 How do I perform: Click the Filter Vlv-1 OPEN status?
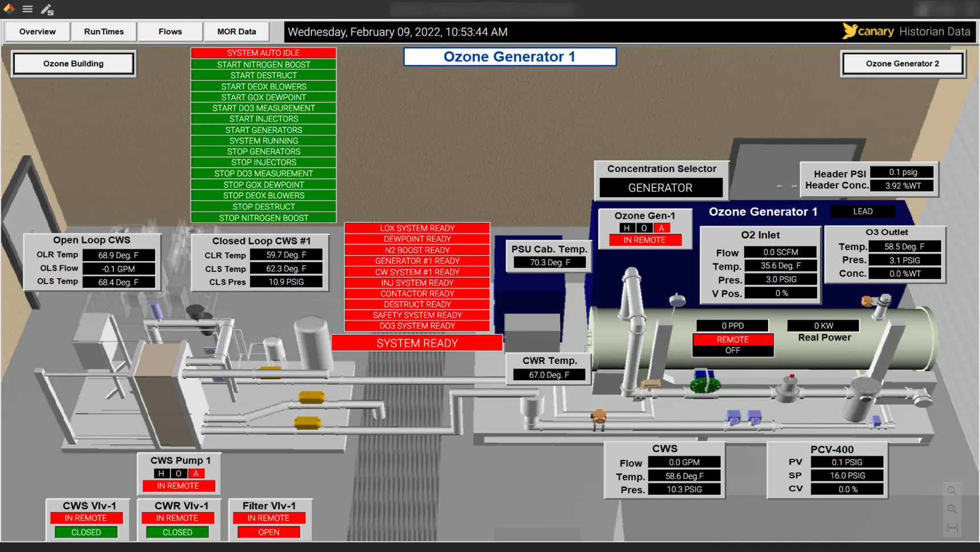268,532
